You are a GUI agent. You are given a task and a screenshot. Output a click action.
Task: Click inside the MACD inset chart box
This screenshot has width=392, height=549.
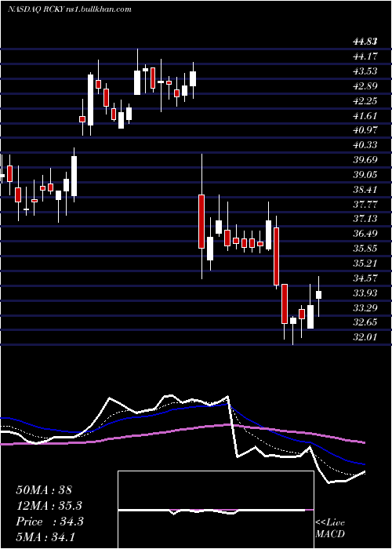pyautogui.click(x=216, y=510)
